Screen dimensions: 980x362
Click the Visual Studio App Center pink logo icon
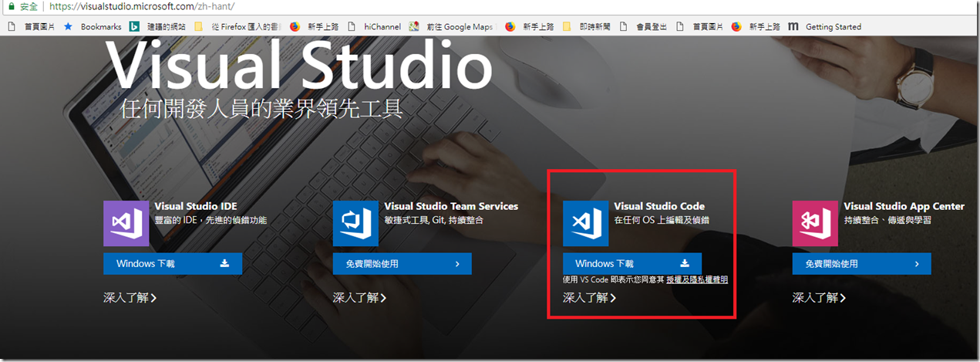(x=815, y=223)
